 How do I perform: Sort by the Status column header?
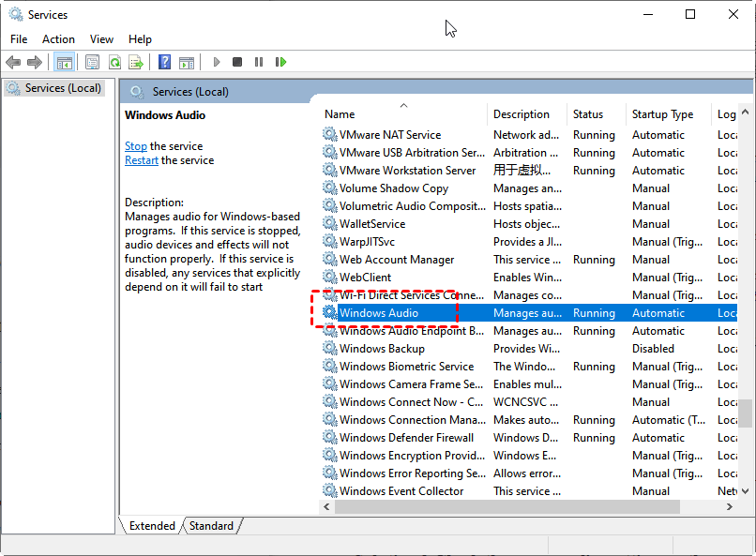[x=596, y=114]
